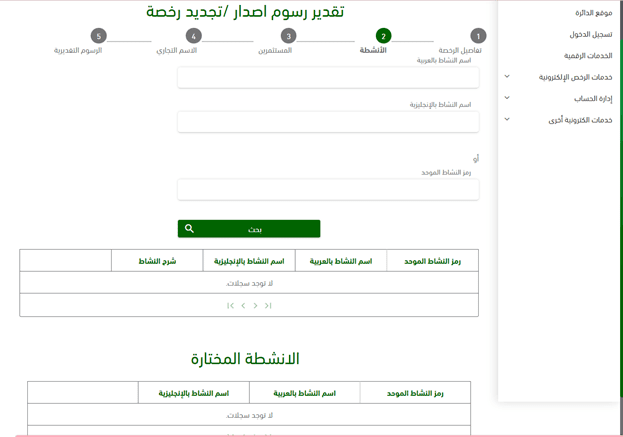Viewport: 623px width, 437px height.
Task: Click step 1 circle تفاصيل الرخصة
Action: [478, 36]
